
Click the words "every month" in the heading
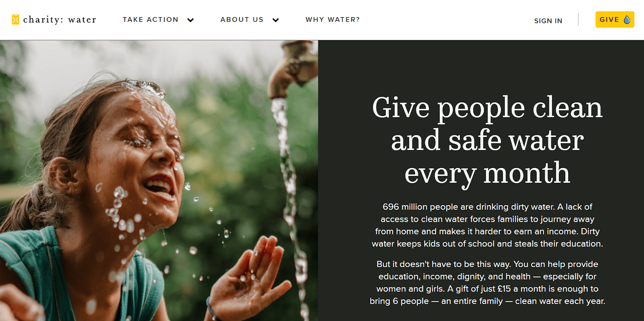pyautogui.click(x=487, y=173)
